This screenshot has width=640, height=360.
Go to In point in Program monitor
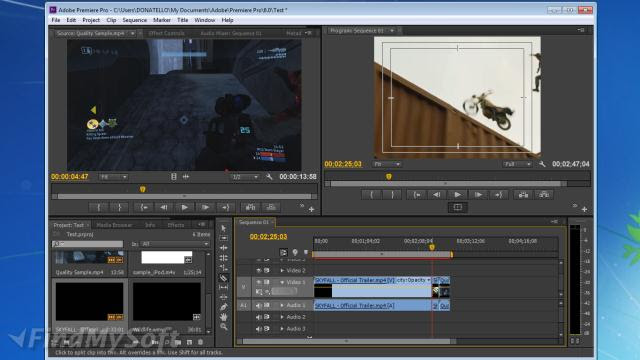417,195
